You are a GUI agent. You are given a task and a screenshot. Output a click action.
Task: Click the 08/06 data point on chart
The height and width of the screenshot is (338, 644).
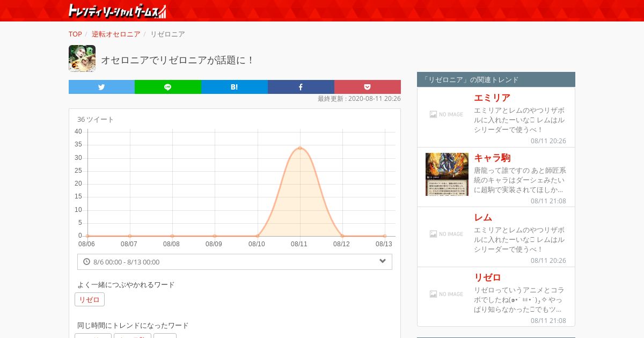pos(87,236)
